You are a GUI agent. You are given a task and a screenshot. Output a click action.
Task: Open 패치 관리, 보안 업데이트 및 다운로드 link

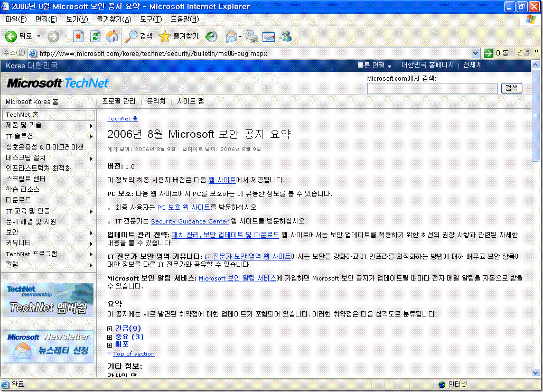point(226,235)
